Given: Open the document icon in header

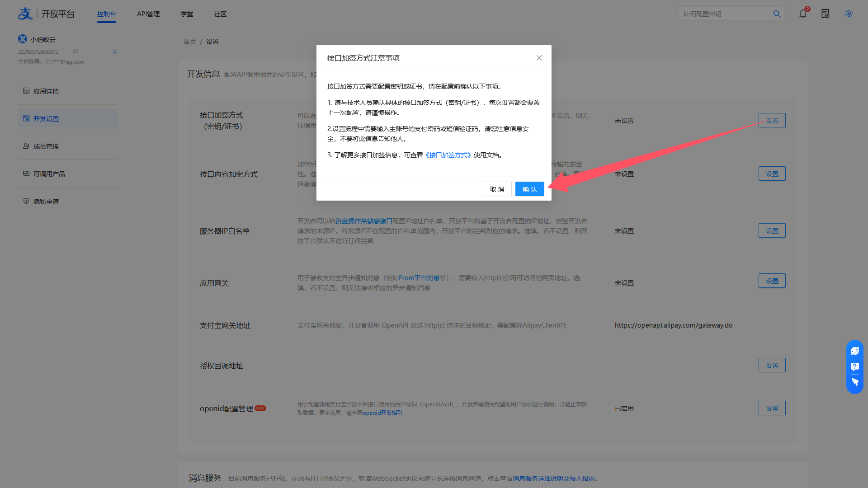Looking at the screenshot, I should tap(825, 14).
